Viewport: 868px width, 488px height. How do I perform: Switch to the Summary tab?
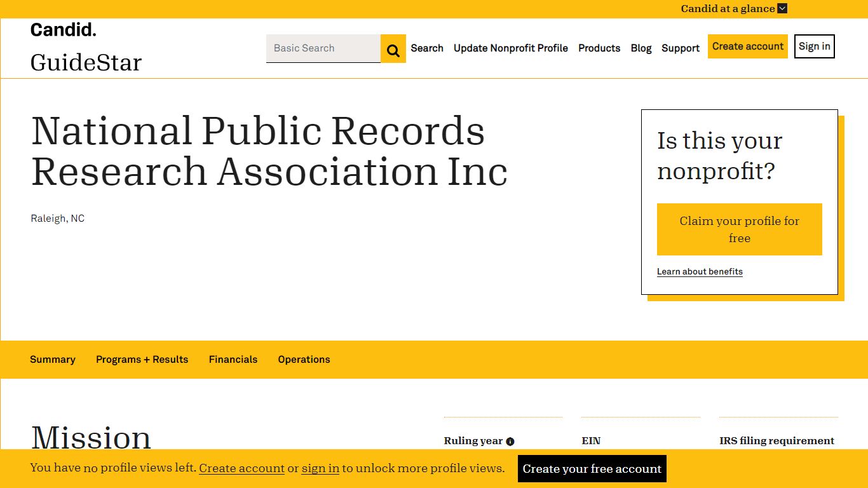53,360
